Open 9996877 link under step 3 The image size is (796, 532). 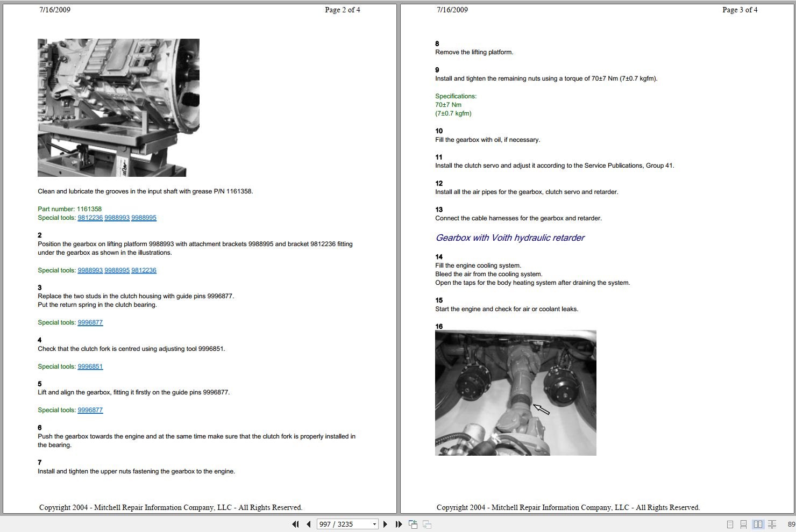pos(90,322)
